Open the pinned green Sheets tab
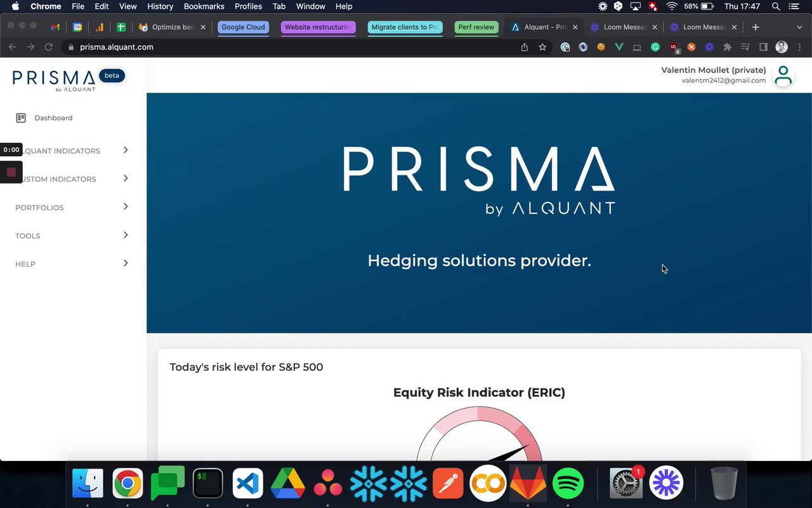The width and height of the screenshot is (812, 508). point(121,27)
